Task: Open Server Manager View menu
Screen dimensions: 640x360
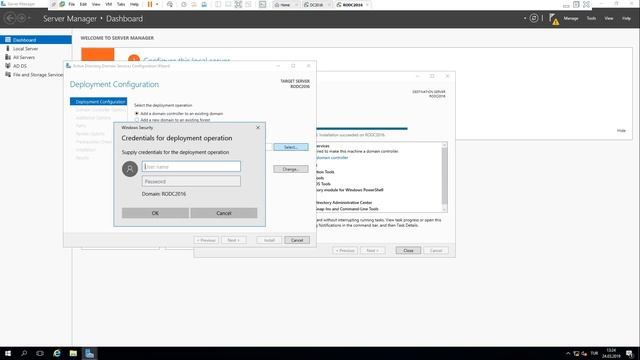Action: 609,18
